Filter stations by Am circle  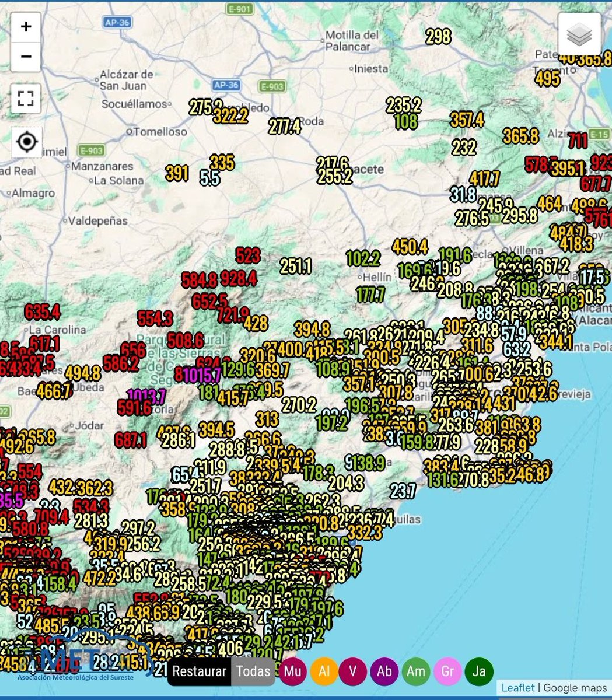416,671
